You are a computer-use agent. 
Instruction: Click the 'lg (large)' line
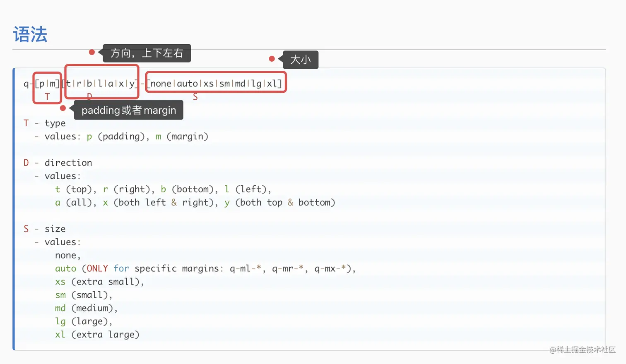84,322
